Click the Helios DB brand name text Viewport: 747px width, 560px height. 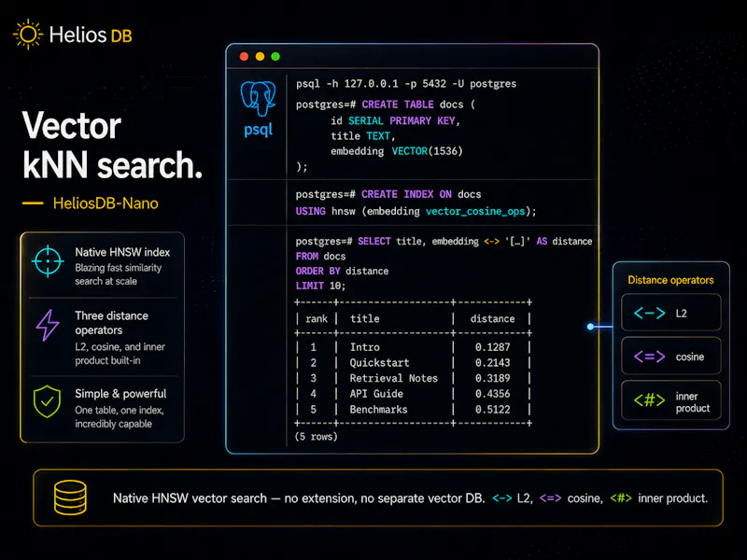[x=91, y=35]
